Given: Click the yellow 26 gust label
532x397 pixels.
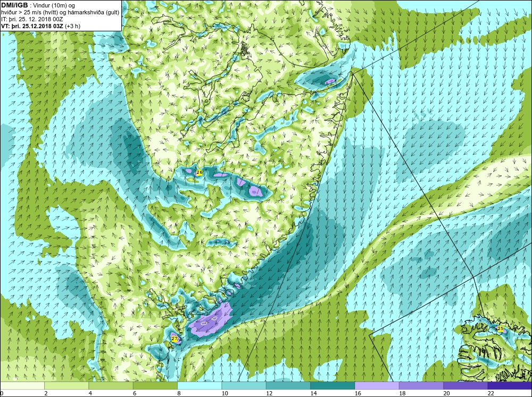Looking at the screenshot, I should pos(199,173).
